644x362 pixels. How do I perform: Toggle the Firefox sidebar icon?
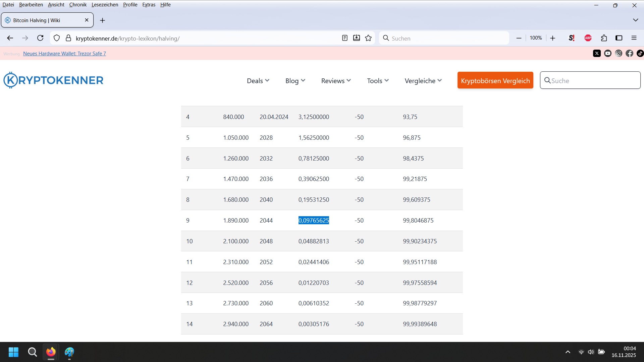pyautogui.click(x=619, y=38)
